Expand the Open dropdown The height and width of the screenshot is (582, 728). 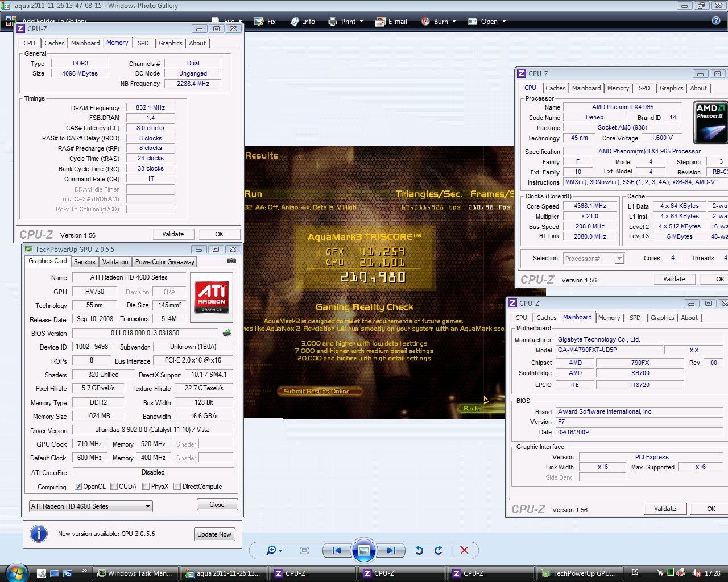(503, 22)
